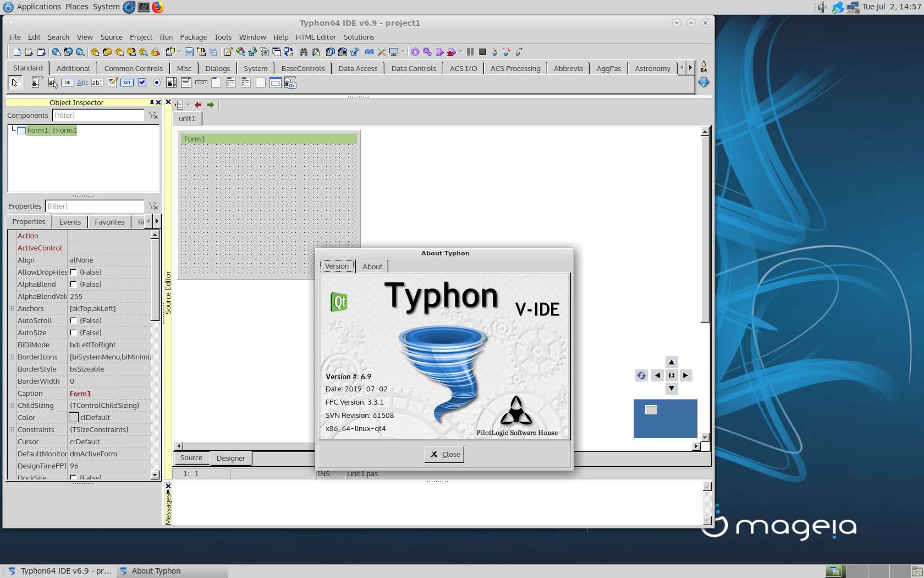924x578 pixels.
Task: Switch to the Events tab
Action: [x=70, y=222]
